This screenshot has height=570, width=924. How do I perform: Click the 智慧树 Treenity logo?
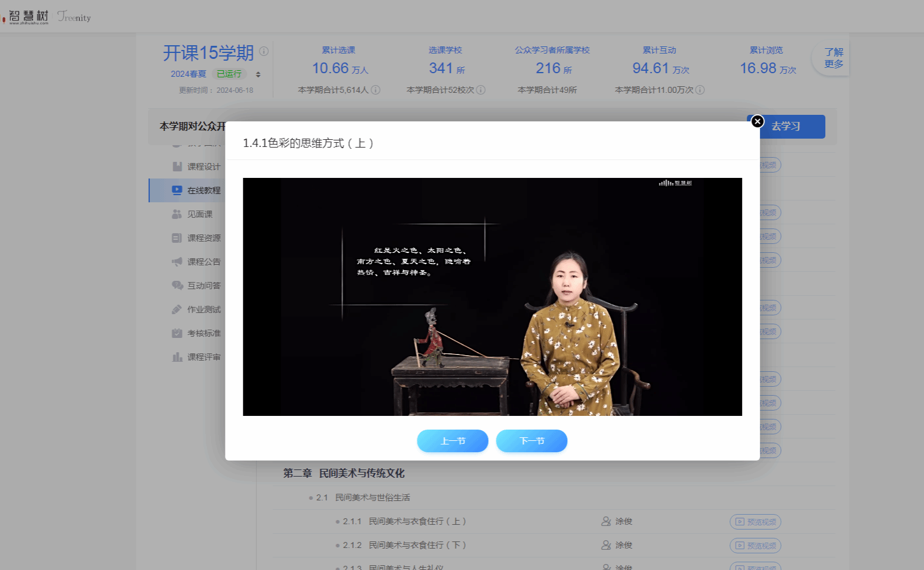[48, 17]
